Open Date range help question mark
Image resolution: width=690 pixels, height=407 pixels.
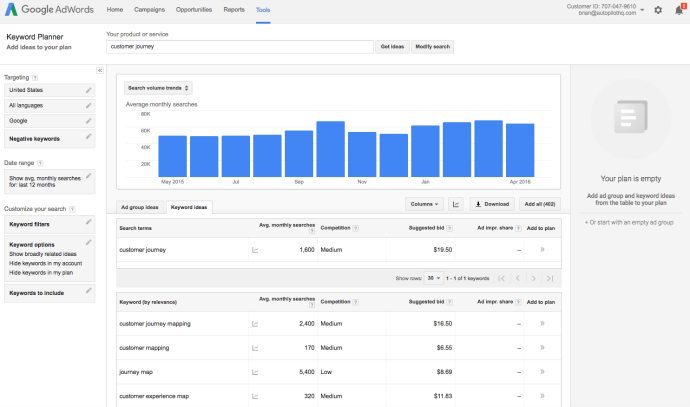point(40,163)
